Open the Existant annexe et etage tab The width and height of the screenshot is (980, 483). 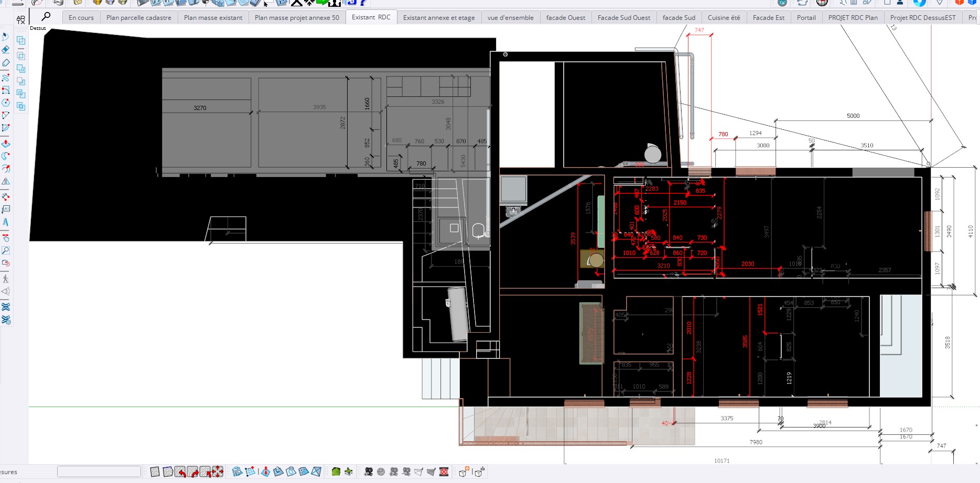coord(439,17)
